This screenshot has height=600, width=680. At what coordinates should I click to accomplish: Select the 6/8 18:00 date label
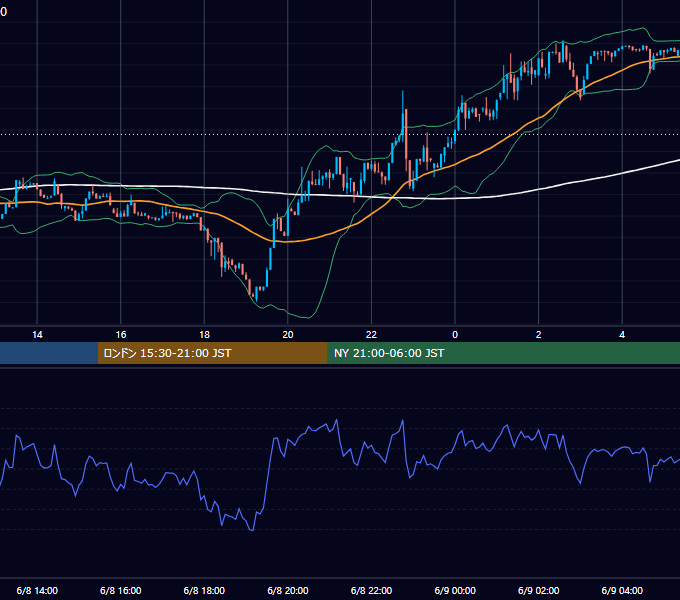coord(204,590)
